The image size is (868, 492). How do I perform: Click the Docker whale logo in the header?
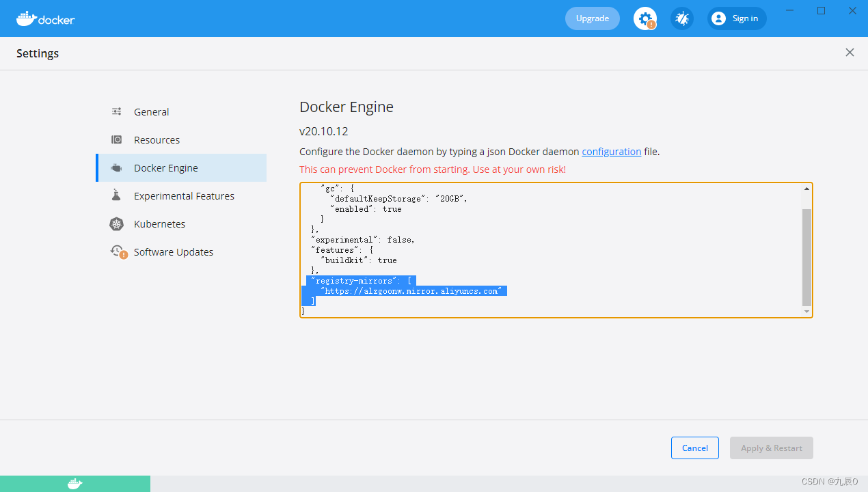point(27,18)
